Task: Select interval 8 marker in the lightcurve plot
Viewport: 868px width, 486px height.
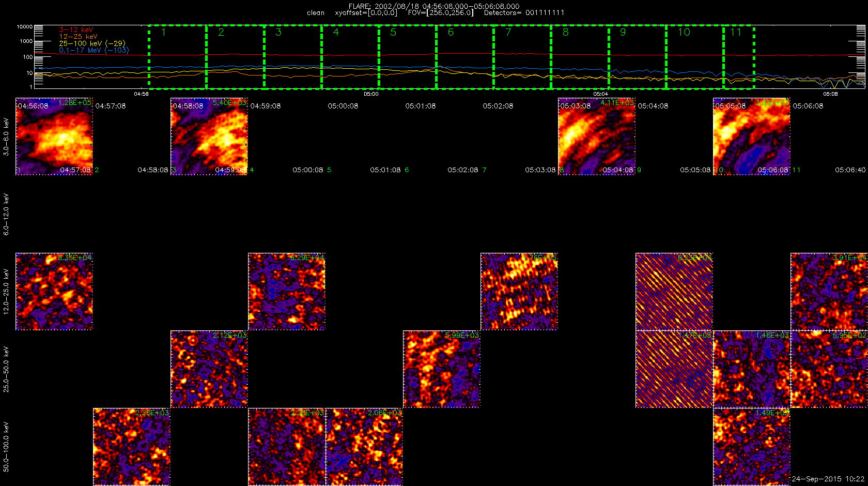Action: (x=566, y=33)
